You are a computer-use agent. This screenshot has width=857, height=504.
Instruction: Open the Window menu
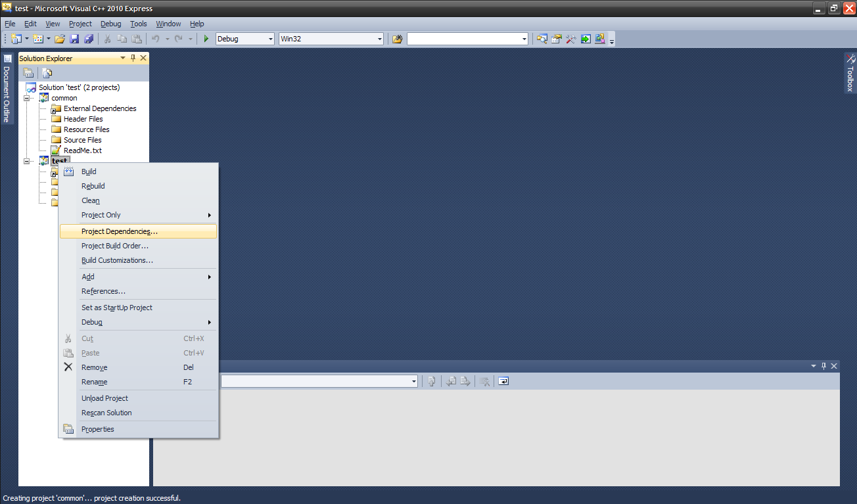168,24
